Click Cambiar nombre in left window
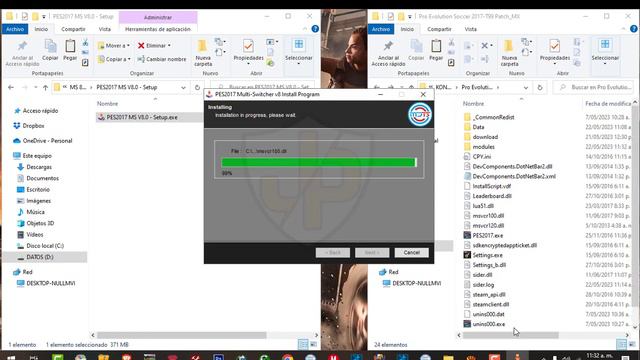This screenshot has width=640, height=360. point(162,59)
